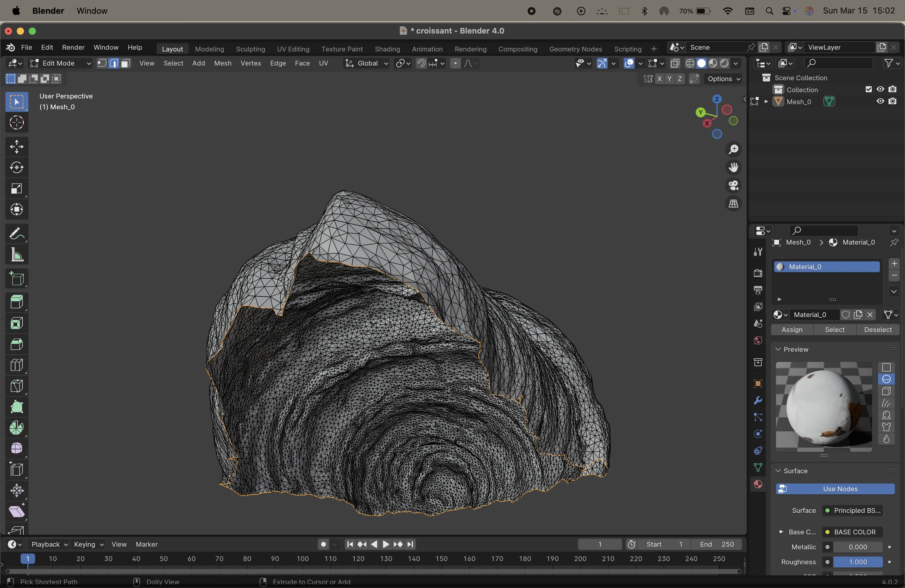Click the Assign material button
The height and width of the screenshot is (588, 905).
(x=792, y=330)
